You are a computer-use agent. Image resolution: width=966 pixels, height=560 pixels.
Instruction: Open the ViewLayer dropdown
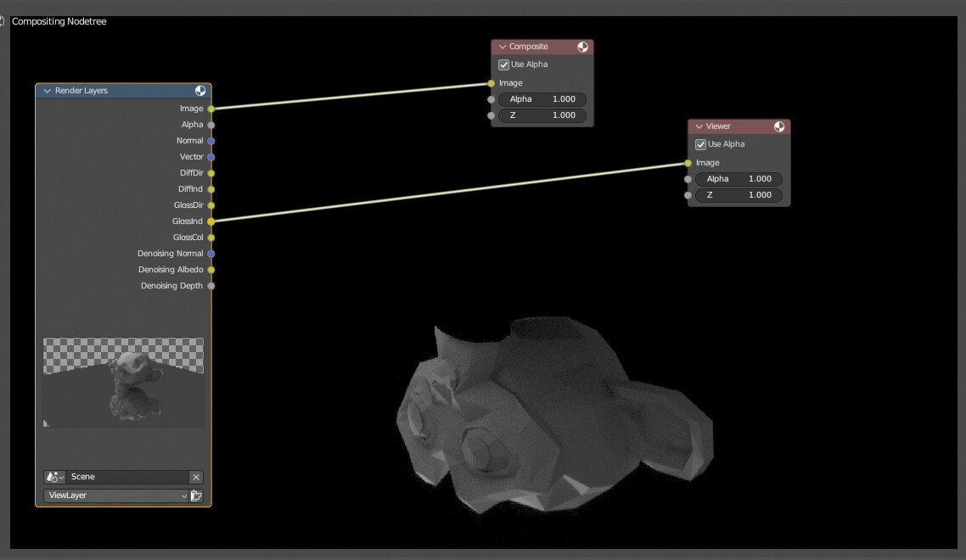point(115,496)
